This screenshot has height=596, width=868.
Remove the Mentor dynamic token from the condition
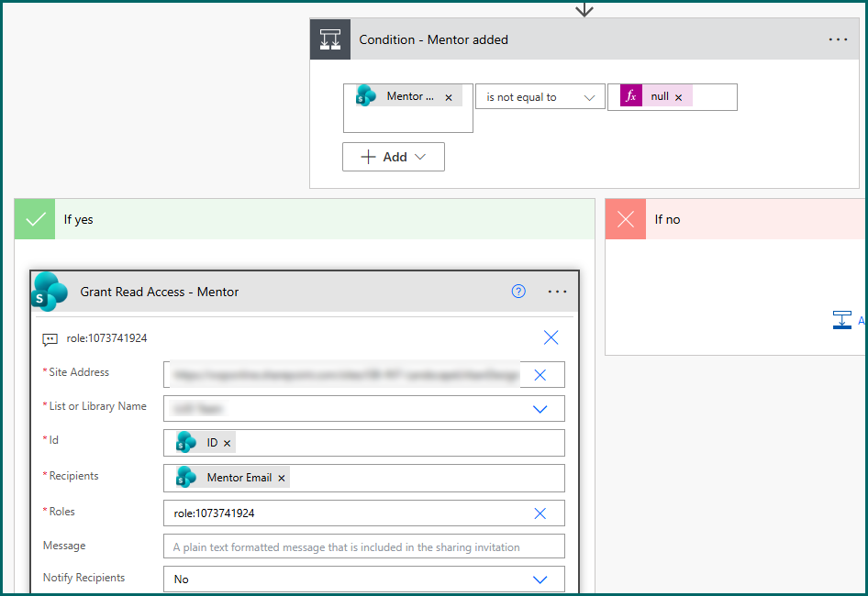coord(449,97)
